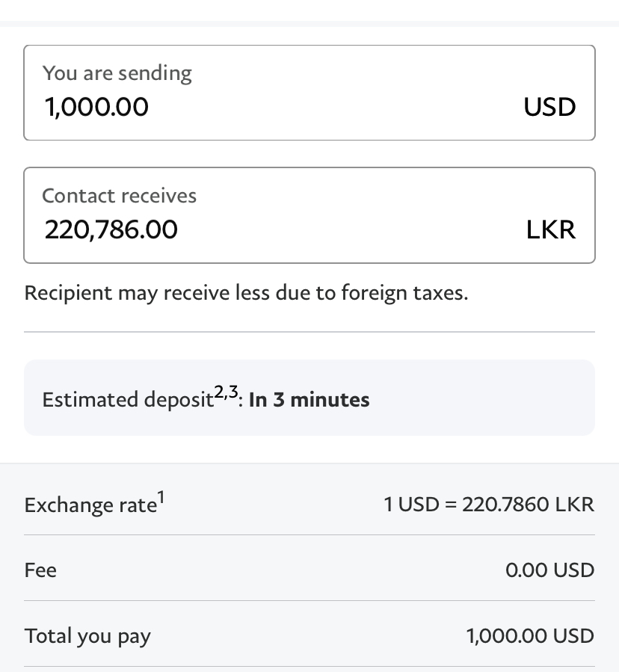Click the "In 3 minutes" estimate text
This screenshot has width=619, height=672.
pos(309,399)
